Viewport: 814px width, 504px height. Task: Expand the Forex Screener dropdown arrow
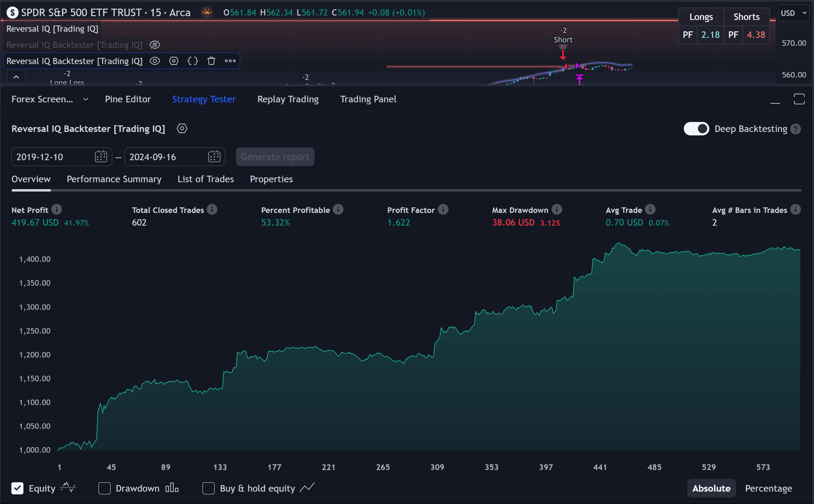click(x=86, y=99)
